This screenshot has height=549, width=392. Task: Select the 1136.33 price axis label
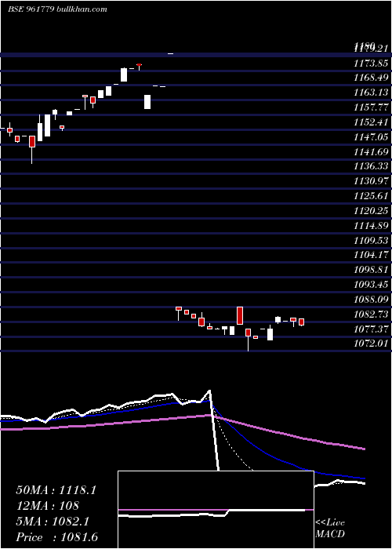coord(371,166)
